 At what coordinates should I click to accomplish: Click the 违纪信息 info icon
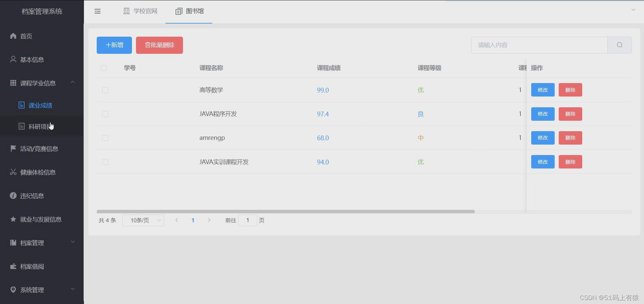[x=13, y=195]
